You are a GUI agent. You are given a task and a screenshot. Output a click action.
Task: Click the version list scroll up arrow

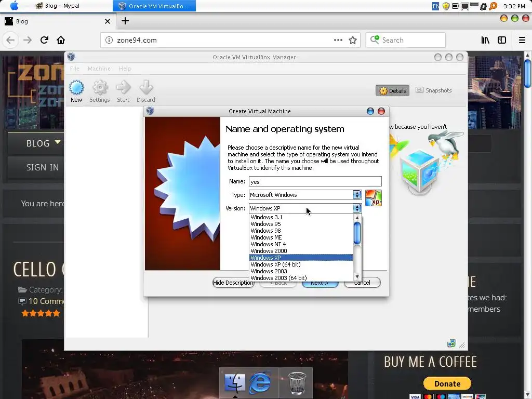[357, 218]
